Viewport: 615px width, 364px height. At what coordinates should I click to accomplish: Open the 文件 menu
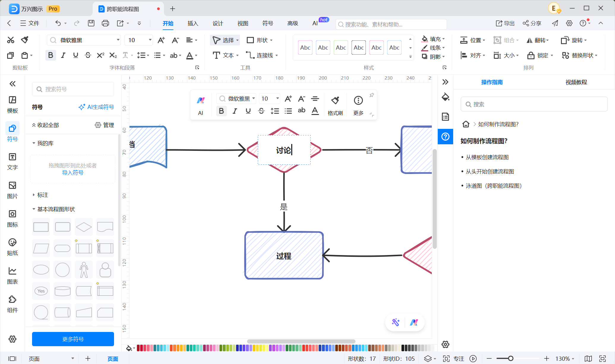[30, 23]
